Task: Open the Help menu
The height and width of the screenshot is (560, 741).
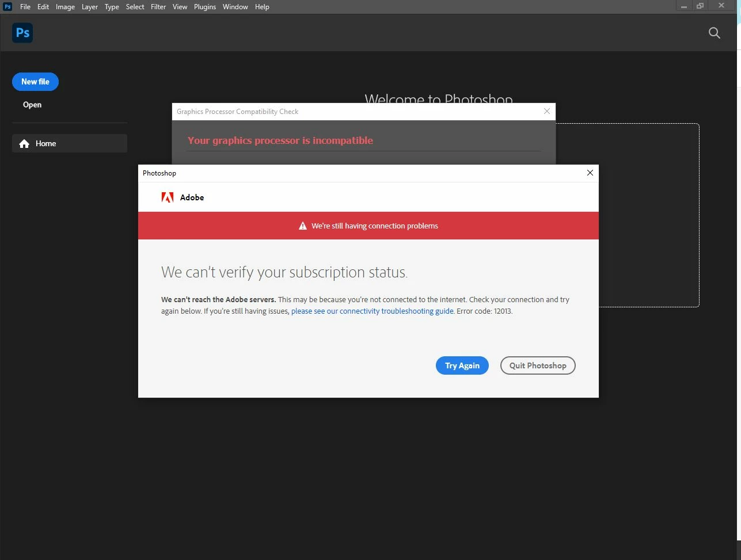Action: pos(262,7)
